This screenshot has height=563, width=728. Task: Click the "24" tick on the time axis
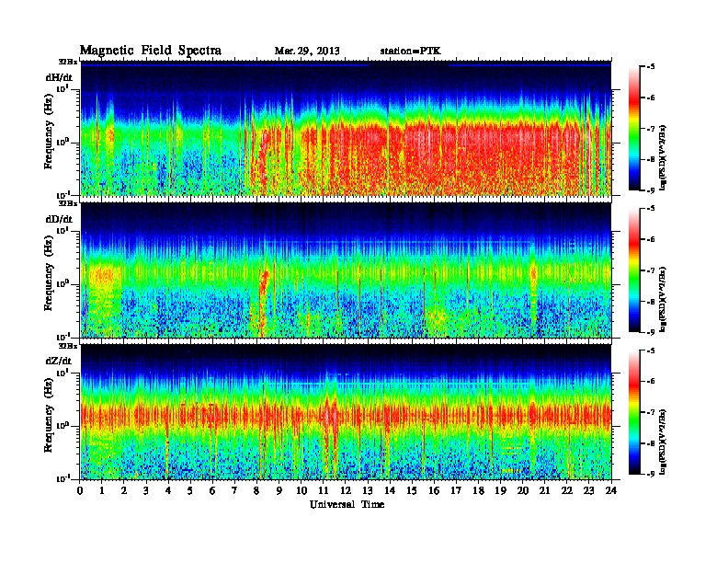coord(611,491)
